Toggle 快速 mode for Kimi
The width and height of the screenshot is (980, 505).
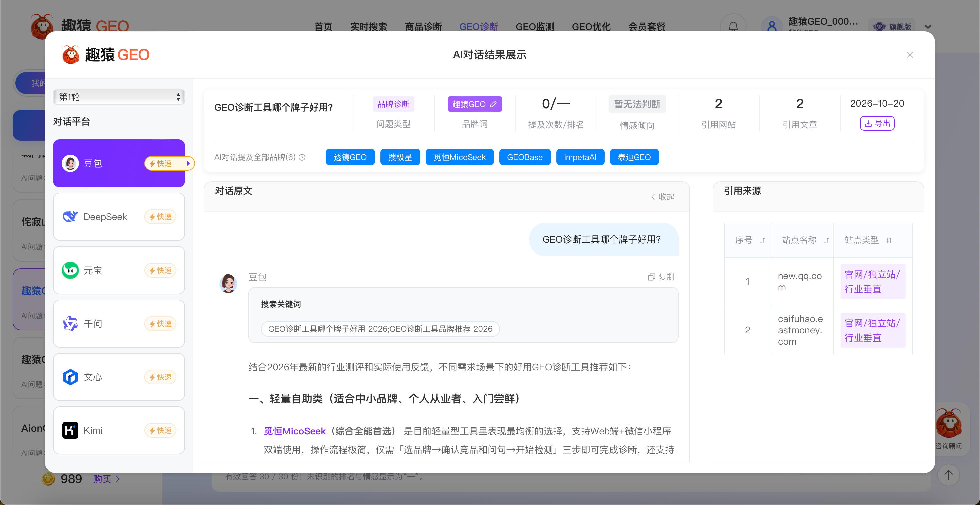click(160, 430)
